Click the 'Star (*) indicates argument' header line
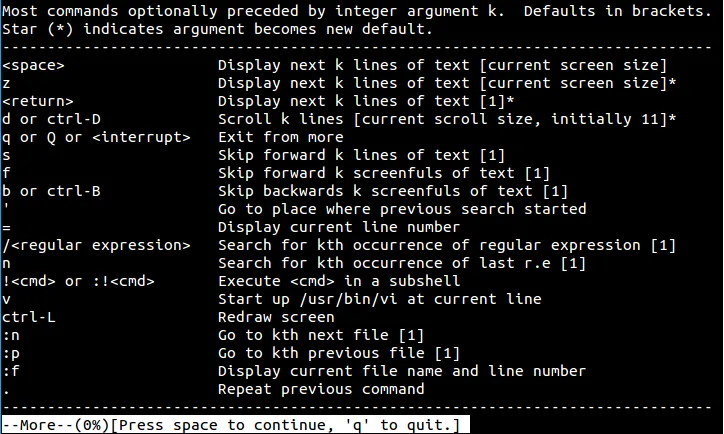The width and height of the screenshot is (724, 434). tap(218, 29)
